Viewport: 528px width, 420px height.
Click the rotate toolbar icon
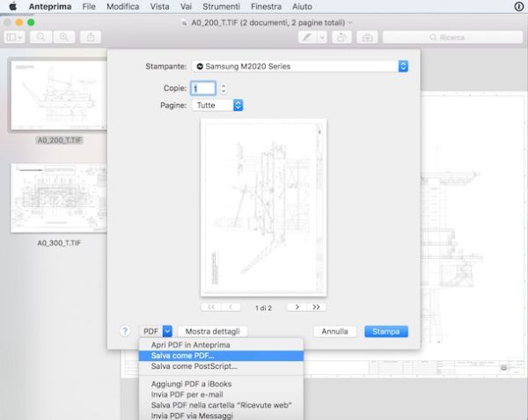point(341,37)
